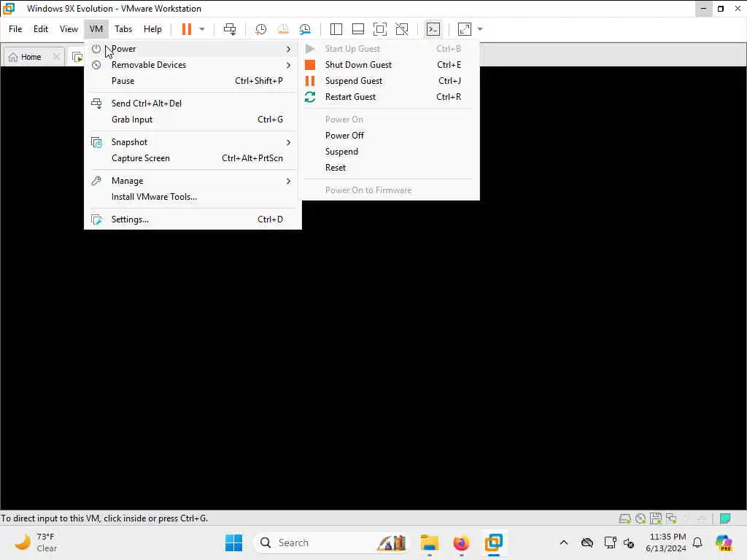The height and width of the screenshot is (560, 747).
Task: Click hard disk status bar icon
Action: [624, 518]
